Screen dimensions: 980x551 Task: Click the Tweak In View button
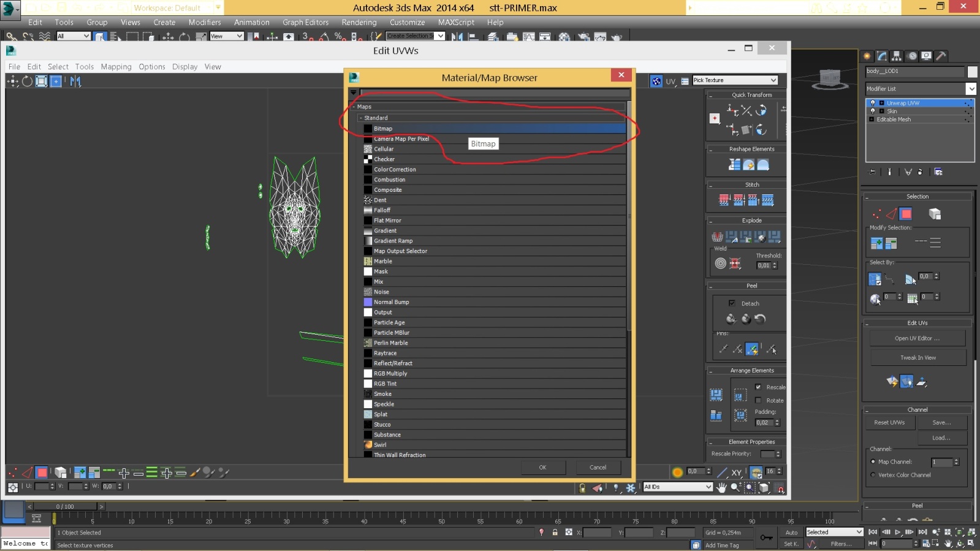tap(917, 357)
